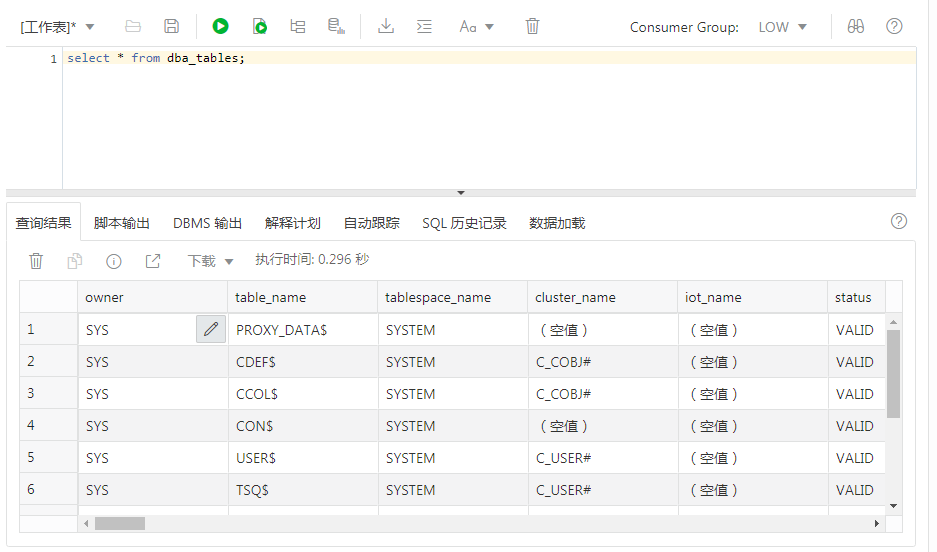
Task: Open the Consumer Group LOW dropdown
Action: coord(782,27)
